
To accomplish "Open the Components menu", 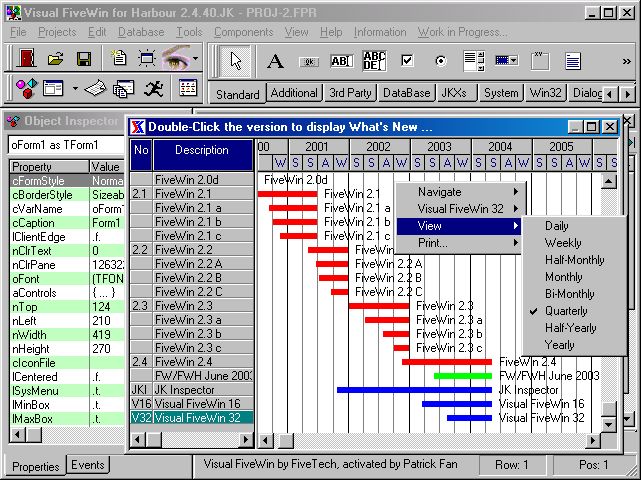I will (x=243, y=32).
